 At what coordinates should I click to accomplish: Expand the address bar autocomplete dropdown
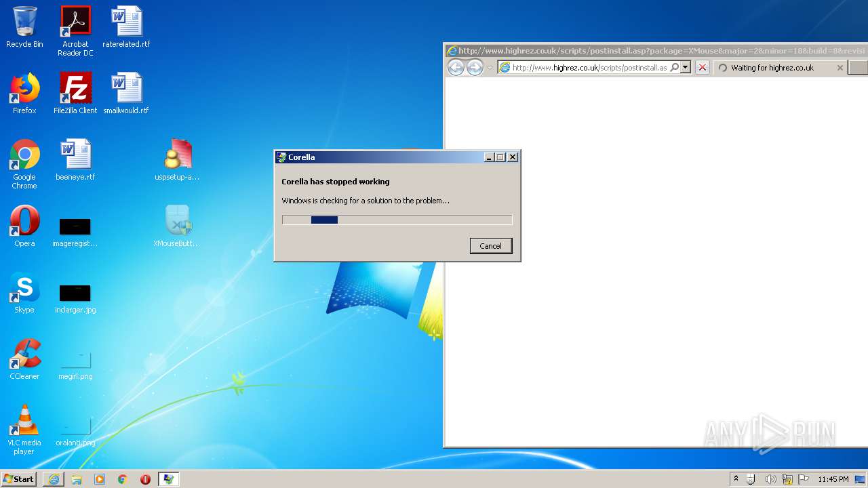tap(686, 68)
